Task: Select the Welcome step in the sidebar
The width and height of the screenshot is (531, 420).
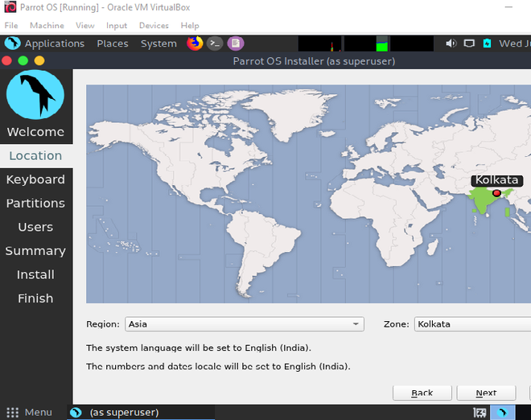Action: pyautogui.click(x=35, y=132)
